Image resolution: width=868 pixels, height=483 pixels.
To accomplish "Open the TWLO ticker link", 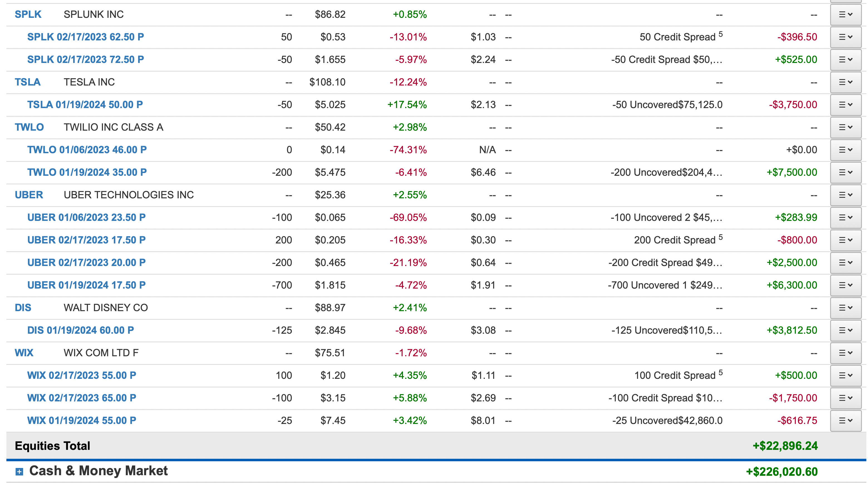I will (x=29, y=127).
